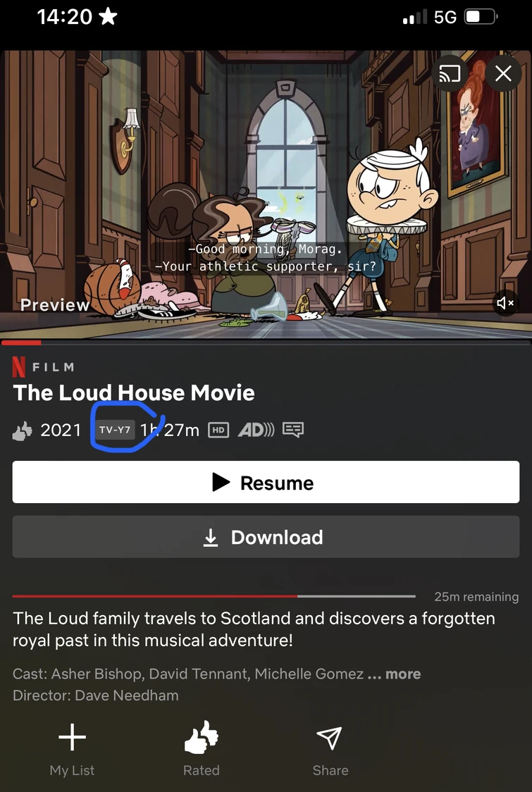Image resolution: width=532 pixels, height=792 pixels.
Task: Open Director Dave Needham's credits
Action: [96, 695]
